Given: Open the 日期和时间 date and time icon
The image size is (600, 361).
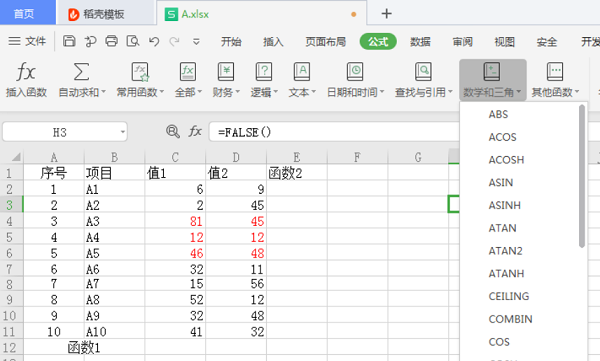Looking at the screenshot, I should click(355, 72).
